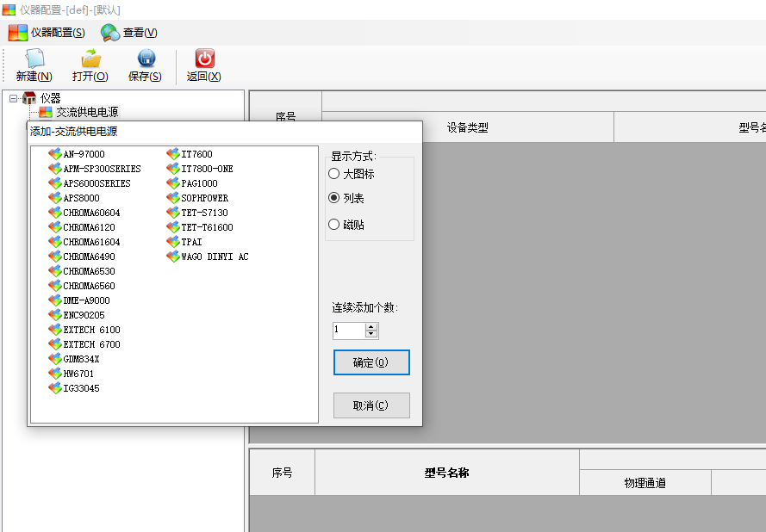Select the IT7600 device icon

click(x=173, y=154)
